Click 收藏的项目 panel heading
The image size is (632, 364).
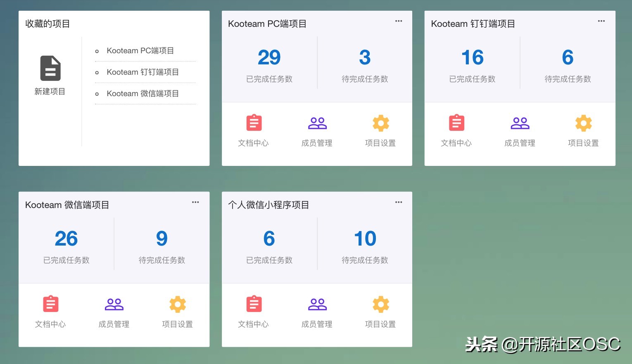coord(48,24)
